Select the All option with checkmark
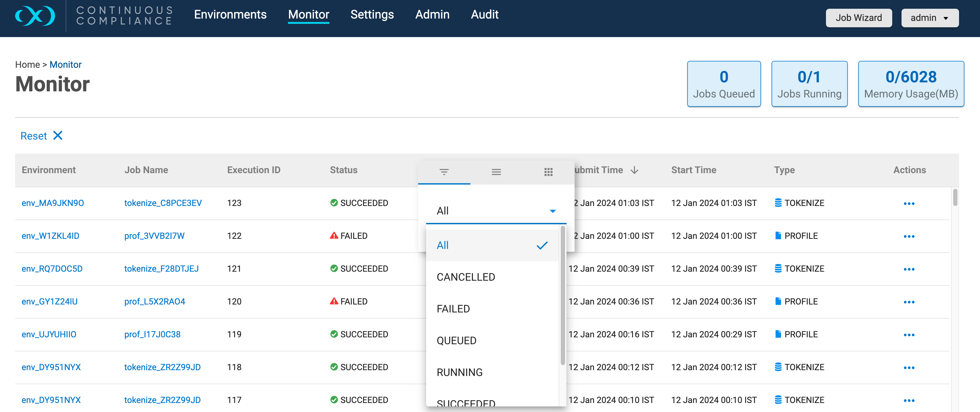Image resolution: width=980 pixels, height=412 pixels. click(493, 245)
